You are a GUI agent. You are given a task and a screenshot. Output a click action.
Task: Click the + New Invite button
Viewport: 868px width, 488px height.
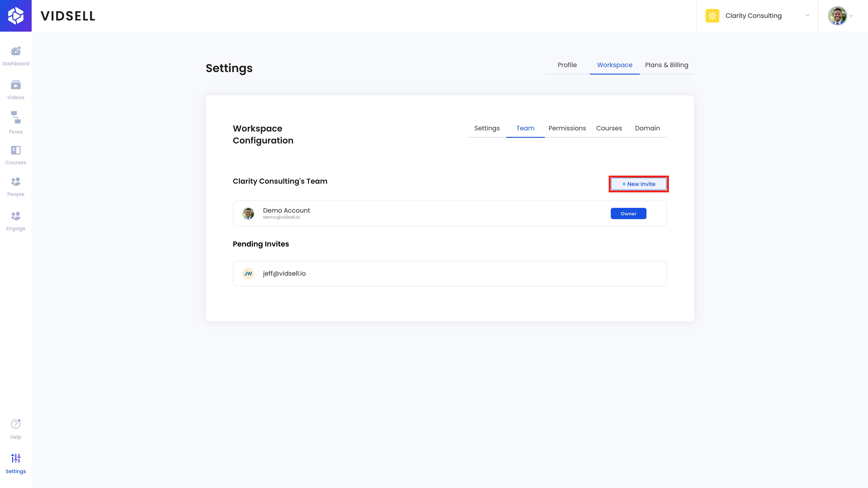[x=639, y=184]
